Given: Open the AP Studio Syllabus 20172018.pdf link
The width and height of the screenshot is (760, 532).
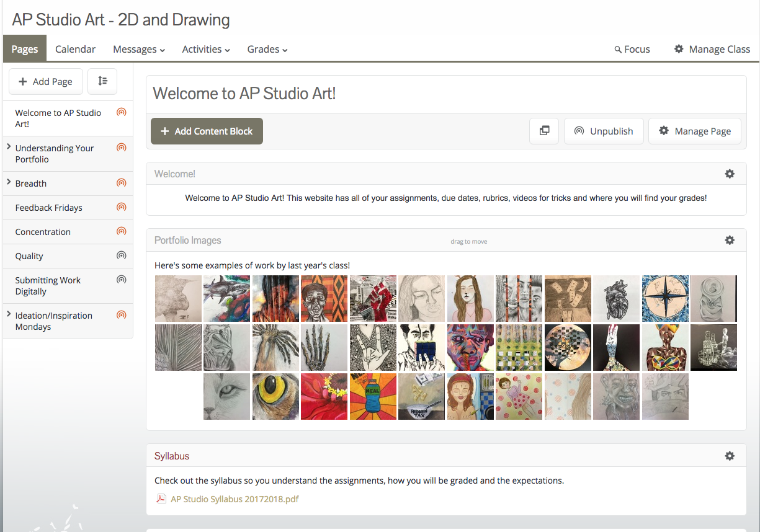Looking at the screenshot, I should (235, 499).
